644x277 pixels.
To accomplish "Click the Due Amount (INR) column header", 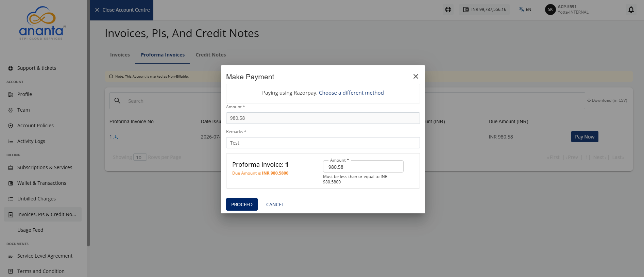I will [x=508, y=121].
